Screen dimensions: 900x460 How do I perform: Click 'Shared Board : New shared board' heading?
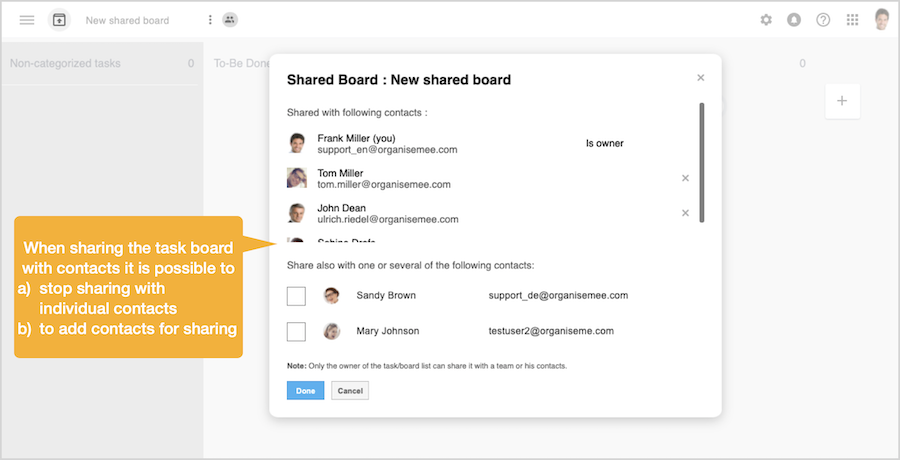399,80
